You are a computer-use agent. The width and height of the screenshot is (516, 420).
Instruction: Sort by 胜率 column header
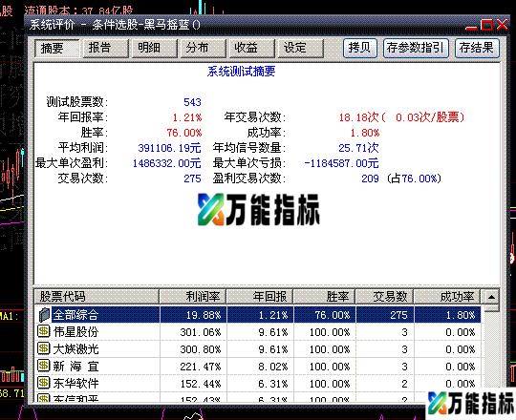coord(324,297)
